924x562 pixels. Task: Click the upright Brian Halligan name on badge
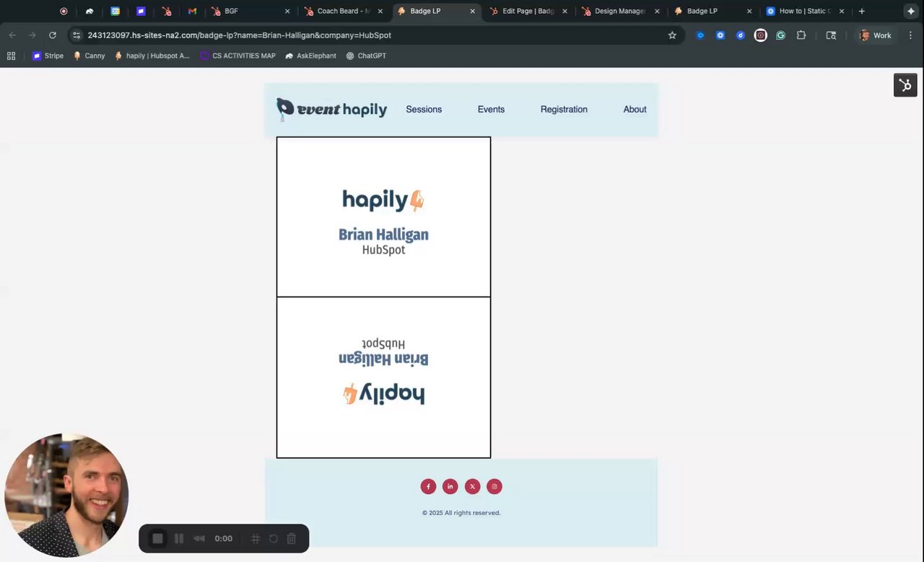[x=383, y=234]
